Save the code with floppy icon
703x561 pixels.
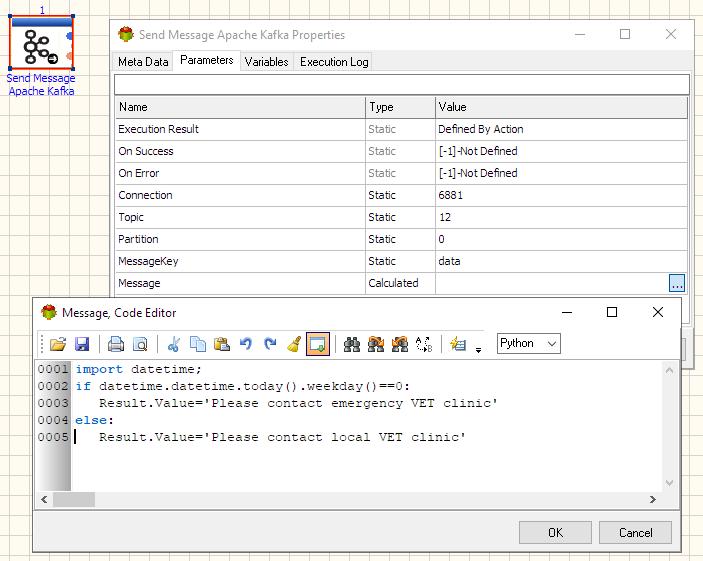[82, 344]
